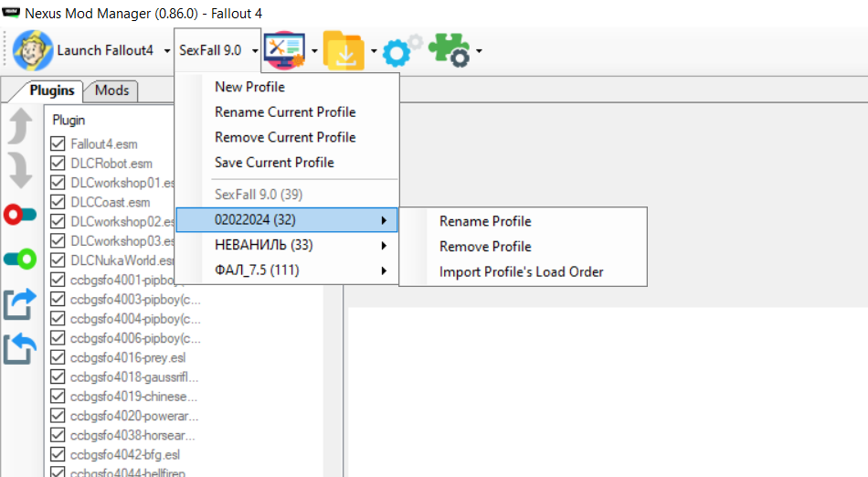Toggle the DLCRobot.esm checkbox
This screenshot has height=477, width=868.
(x=58, y=164)
